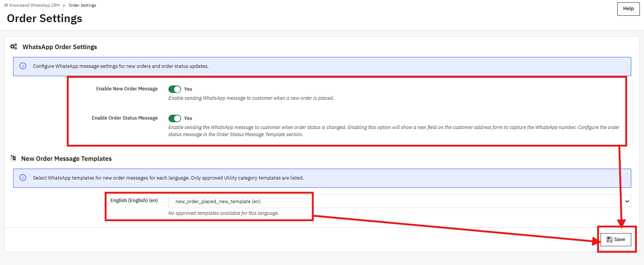Click the Help button

tap(628, 9)
